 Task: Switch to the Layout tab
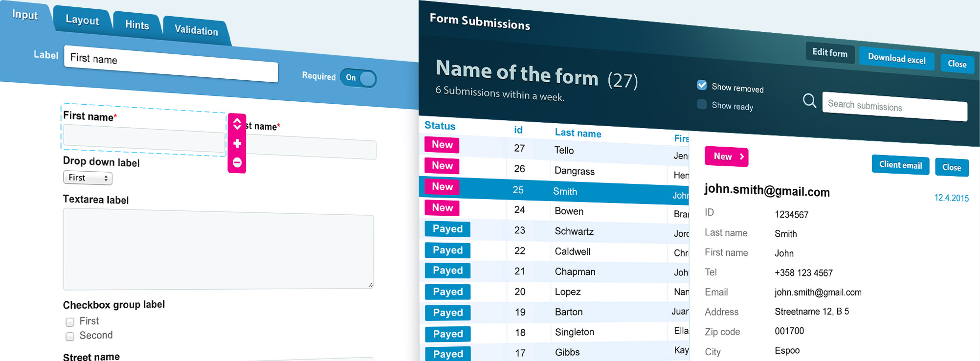click(82, 20)
